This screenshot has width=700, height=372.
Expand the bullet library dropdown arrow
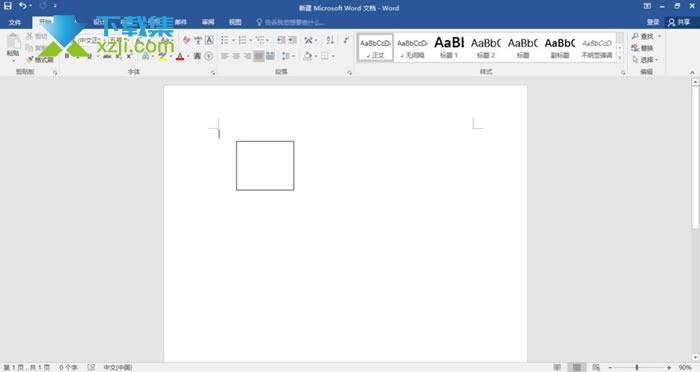tap(233, 40)
